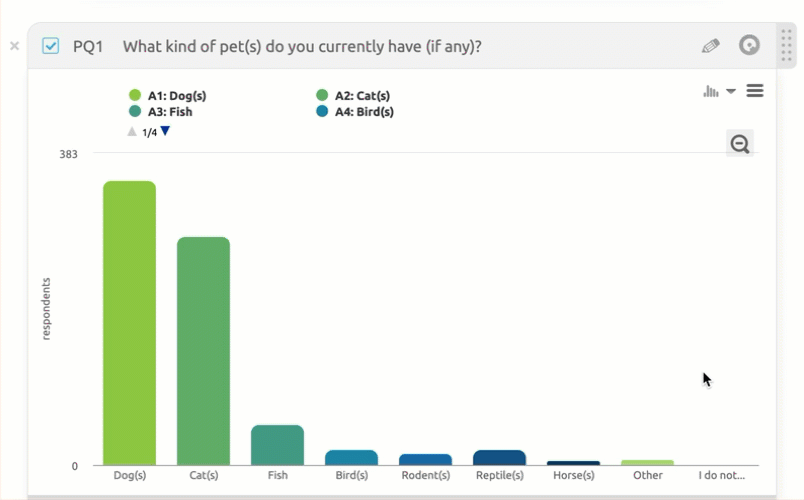Viewport: 804px width, 500px height.
Task: Toggle the A2: Cat(s) legend series
Action: click(362, 96)
